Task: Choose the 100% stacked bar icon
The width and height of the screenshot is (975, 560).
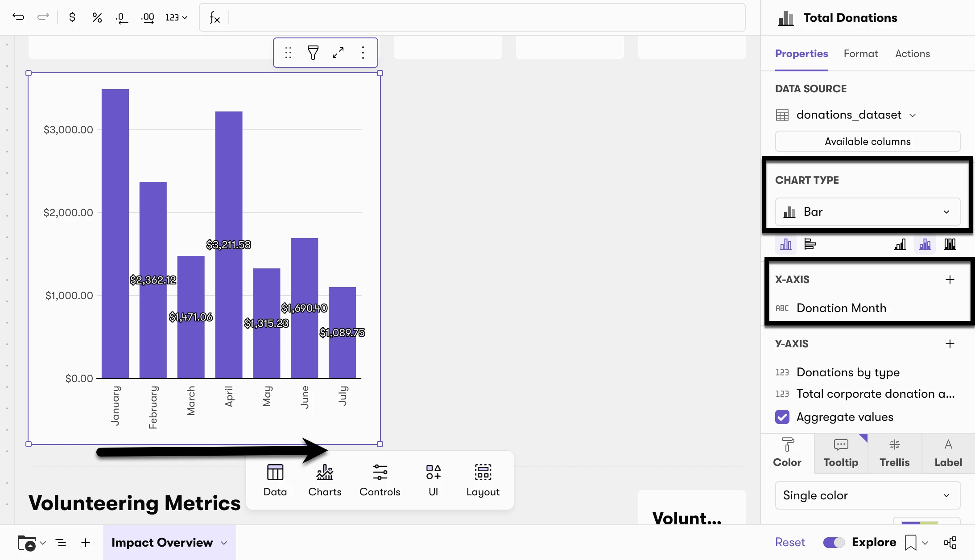Action: (x=950, y=244)
